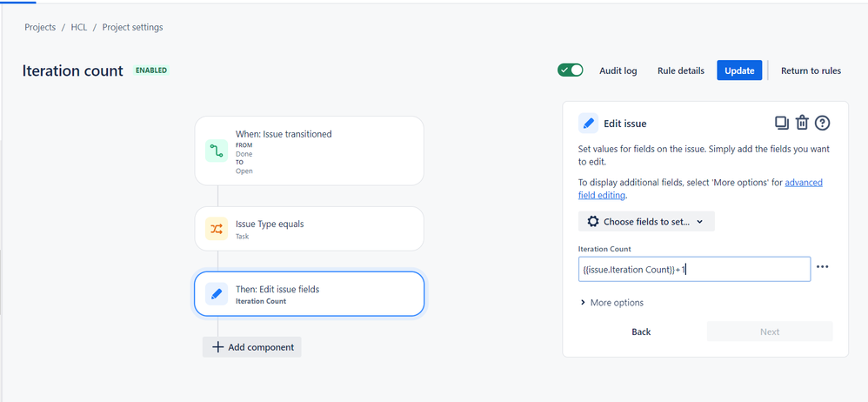Open HCL project breadcrumb link
868x402 pixels.
tap(79, 27)
